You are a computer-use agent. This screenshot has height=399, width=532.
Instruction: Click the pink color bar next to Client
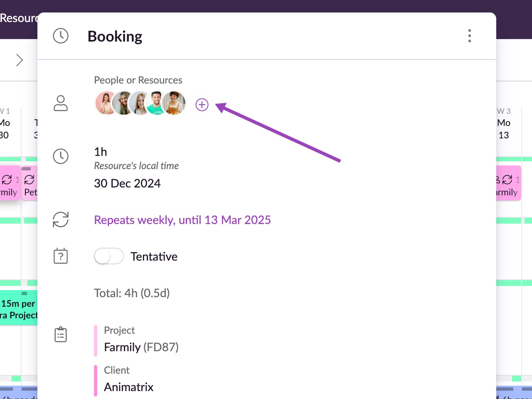(96, 381)
